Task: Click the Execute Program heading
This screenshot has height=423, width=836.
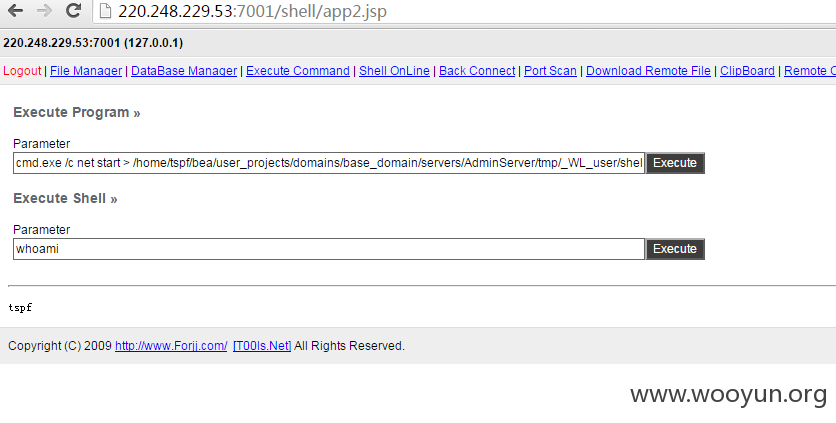Action: point(77,113)
